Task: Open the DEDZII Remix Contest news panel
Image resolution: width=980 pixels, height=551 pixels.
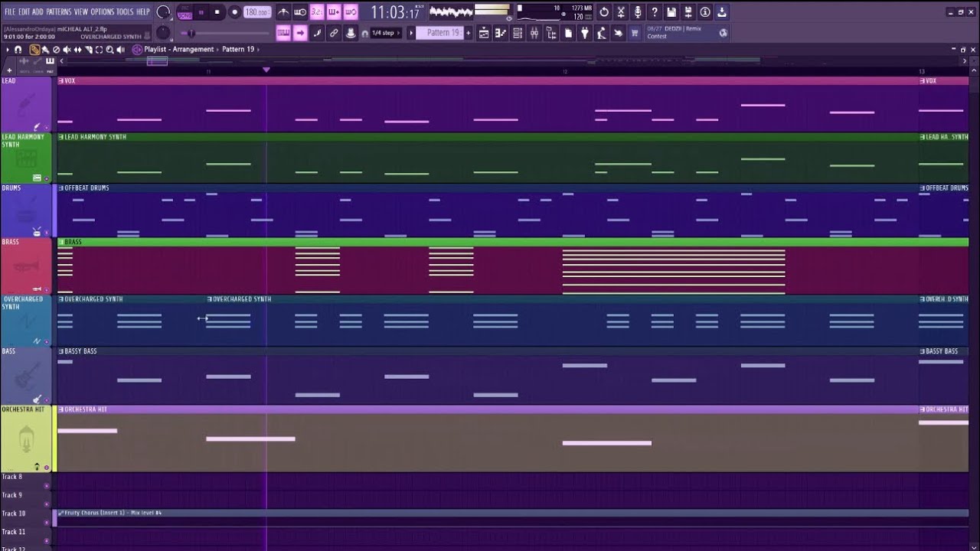Action: click(688, 32)
